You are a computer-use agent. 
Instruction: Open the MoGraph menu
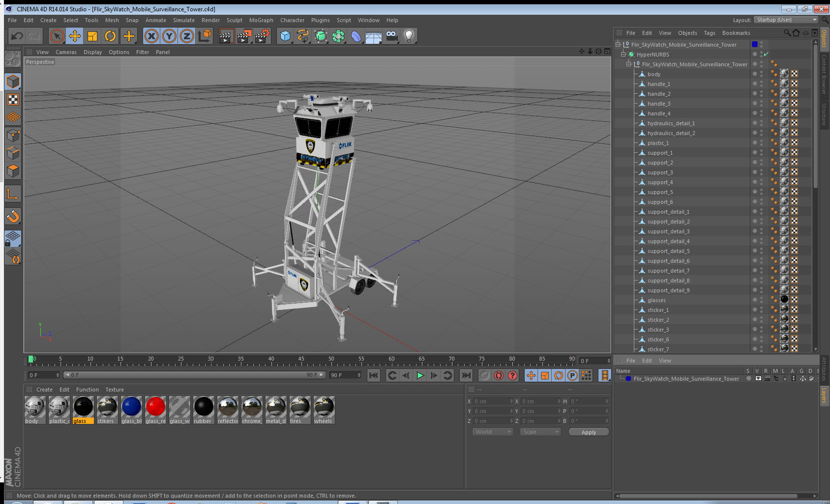click(x=261, y=20)
